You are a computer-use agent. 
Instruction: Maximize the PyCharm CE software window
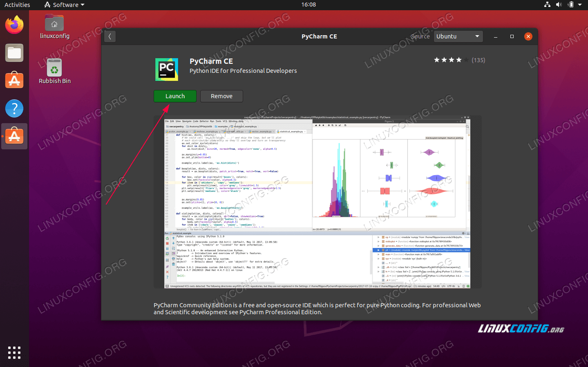point(512,36)
